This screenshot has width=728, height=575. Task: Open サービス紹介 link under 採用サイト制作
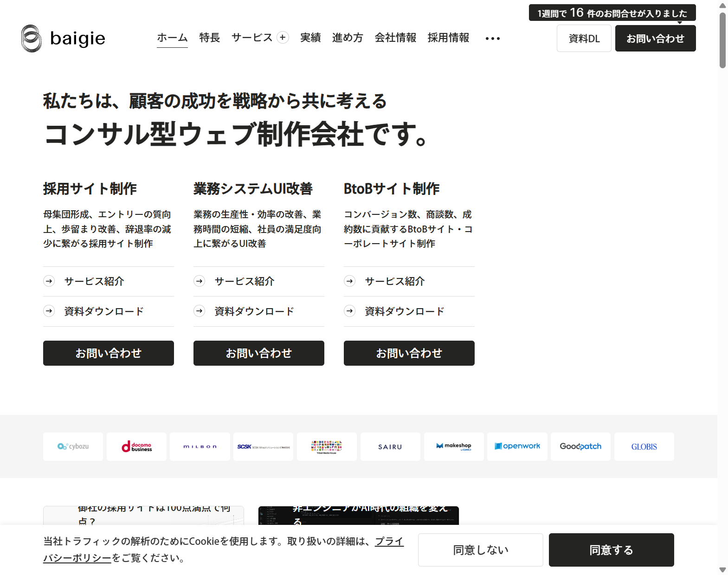click(x=94, y=281)
